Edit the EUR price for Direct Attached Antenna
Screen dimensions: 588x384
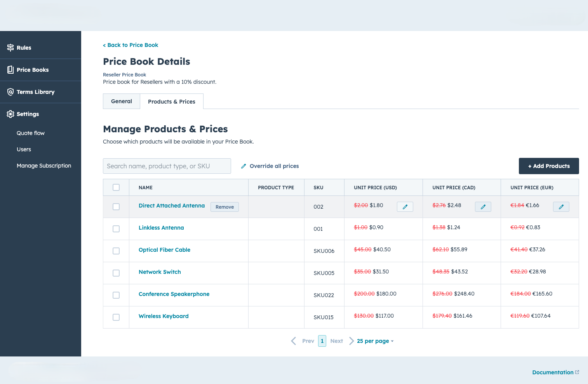point(561,206)
